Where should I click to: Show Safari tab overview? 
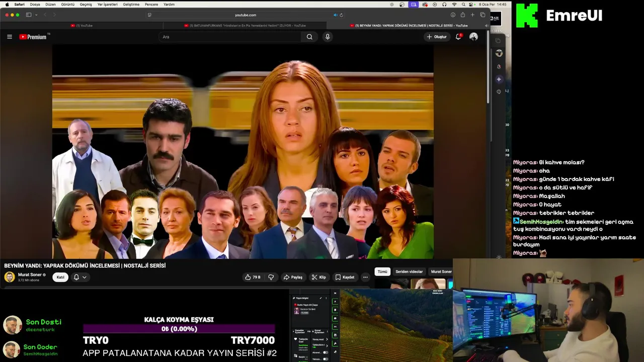tap(482, 15)
